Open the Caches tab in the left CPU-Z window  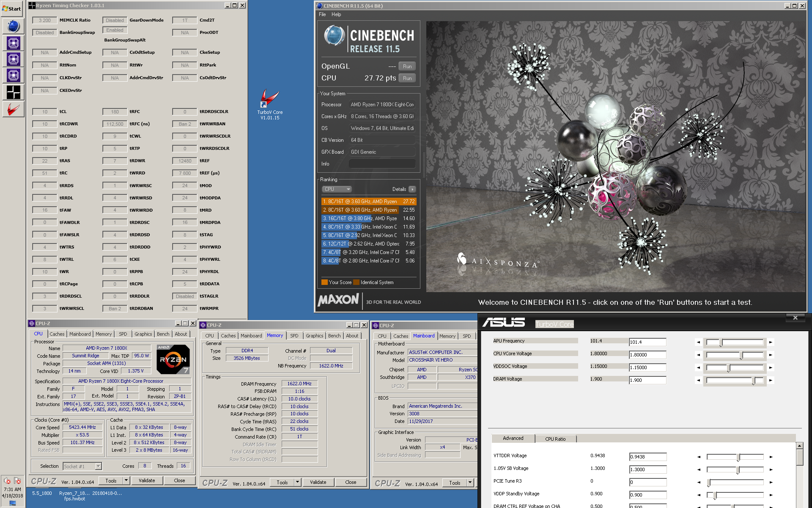(x=57, y=334)
